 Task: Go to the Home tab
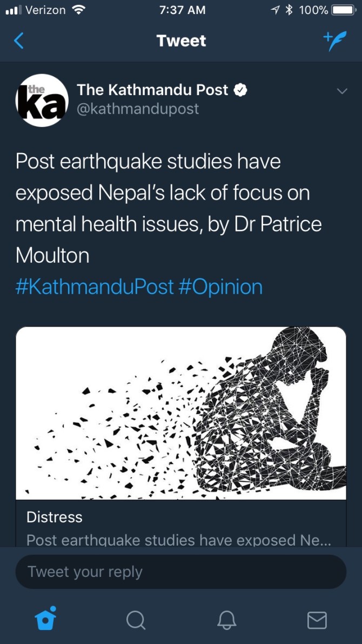tap(45, 620)
